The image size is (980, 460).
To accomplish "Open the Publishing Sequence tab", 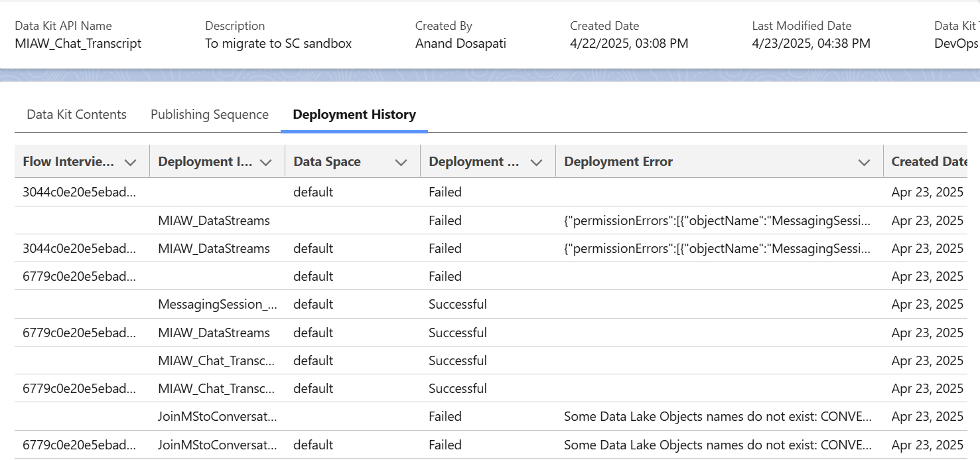I will tap(210, 114).
